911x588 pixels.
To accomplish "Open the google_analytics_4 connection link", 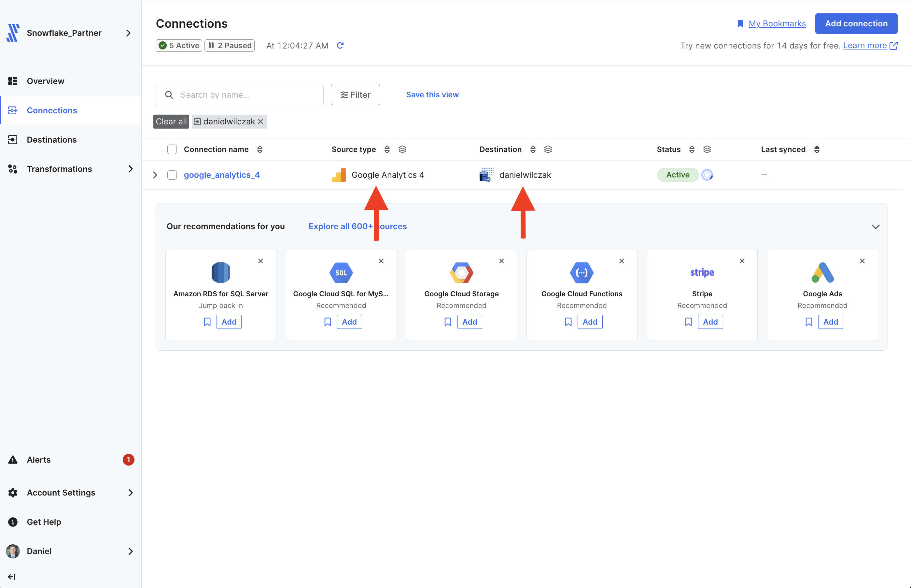I will pyautogui.click(x=222, y=175).
